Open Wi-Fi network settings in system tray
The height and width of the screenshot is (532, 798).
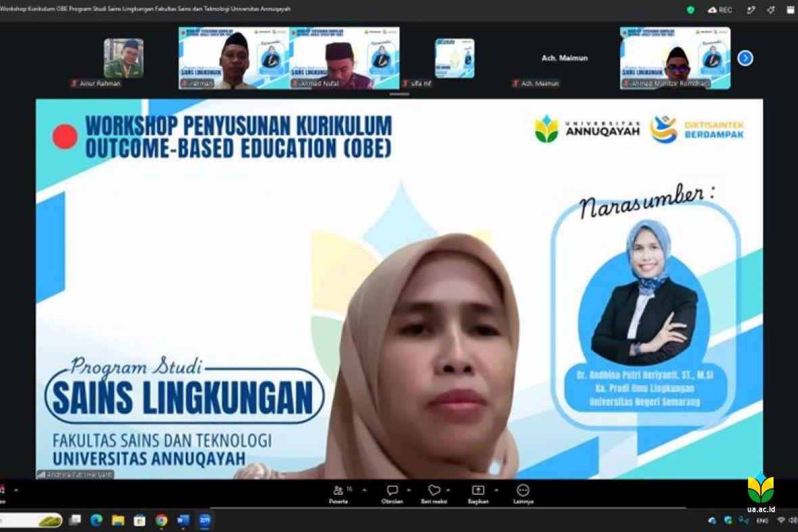pos(781,520)
